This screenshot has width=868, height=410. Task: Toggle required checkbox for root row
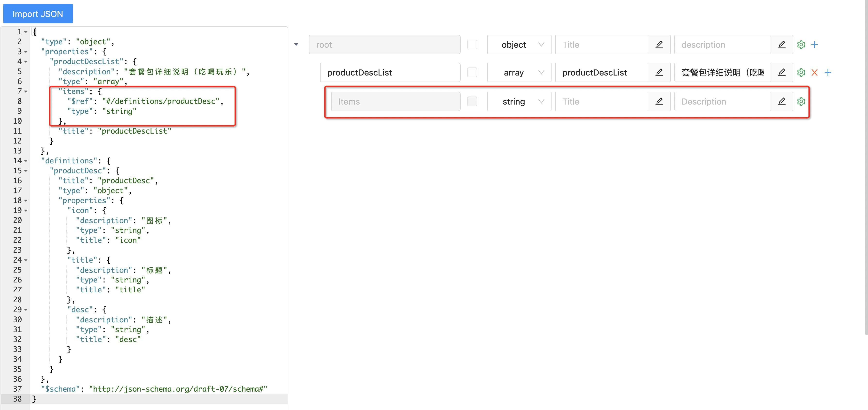click(472, 45)
